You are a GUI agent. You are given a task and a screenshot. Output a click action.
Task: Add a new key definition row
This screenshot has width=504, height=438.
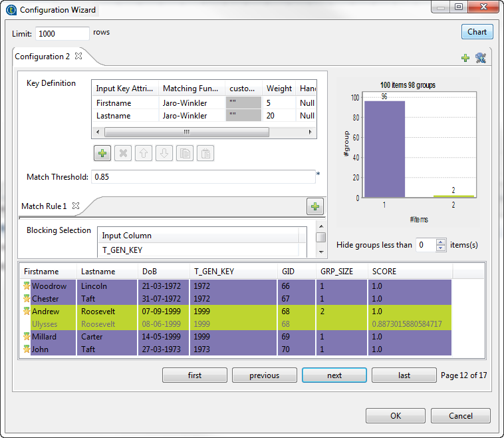click(102, 154)
